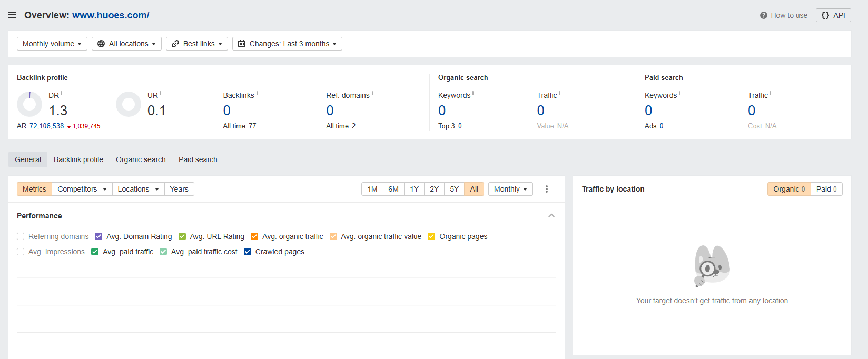The width and height of the screenshot is (868, 359).
Task: Click the AR 72,106,538 value
Action: coord(47,126)
